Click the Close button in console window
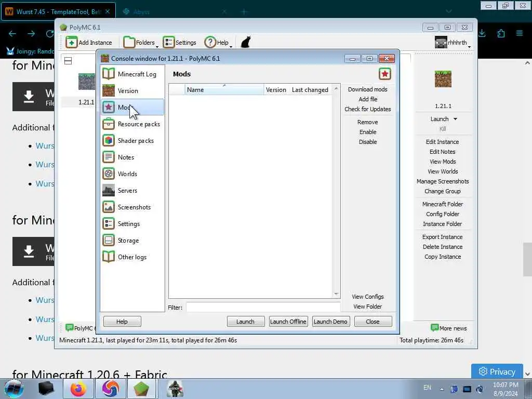This screenshot has width=532, height=399. [373, 321]
